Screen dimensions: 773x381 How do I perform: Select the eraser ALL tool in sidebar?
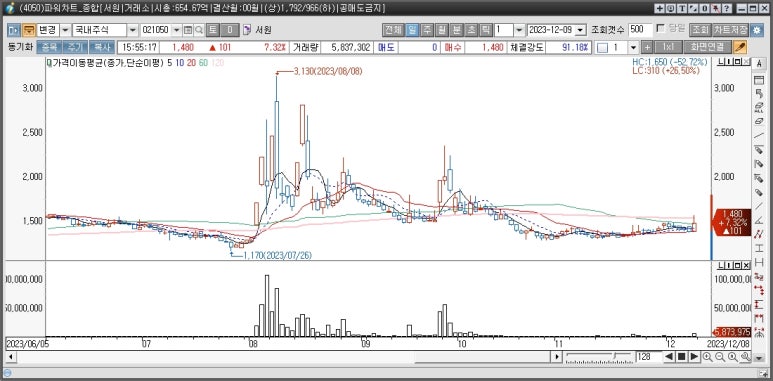pyautogui.click(x=759, y=107)
